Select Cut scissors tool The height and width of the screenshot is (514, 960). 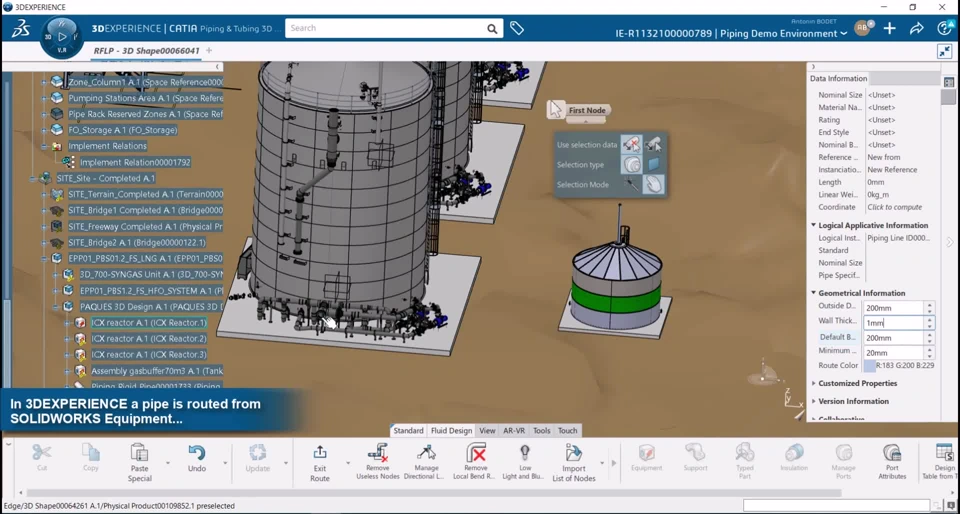42,452
